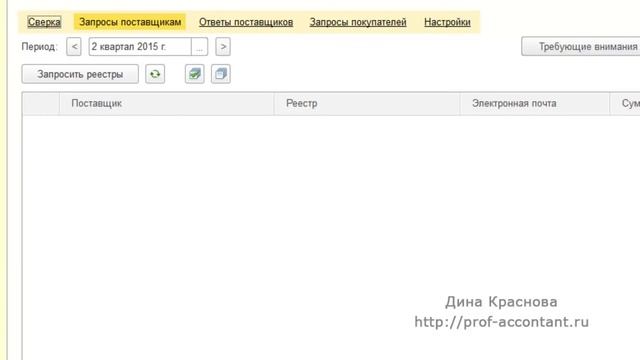Open the Запросы покупателей tab
Viewport: 640px width, 360px height.
[x=358, y=22]
